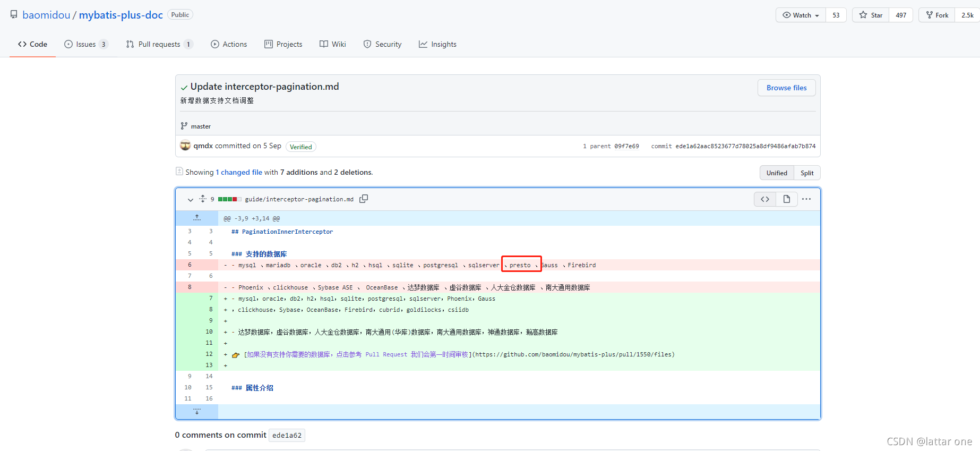Open the baomidou owner link
980x451 pixels.
(46, 15)
